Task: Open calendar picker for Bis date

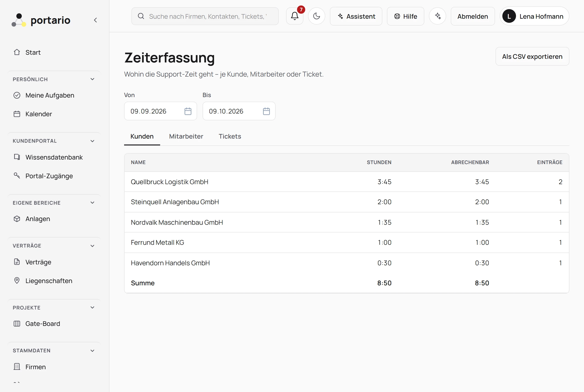Action: click(266, 111)
